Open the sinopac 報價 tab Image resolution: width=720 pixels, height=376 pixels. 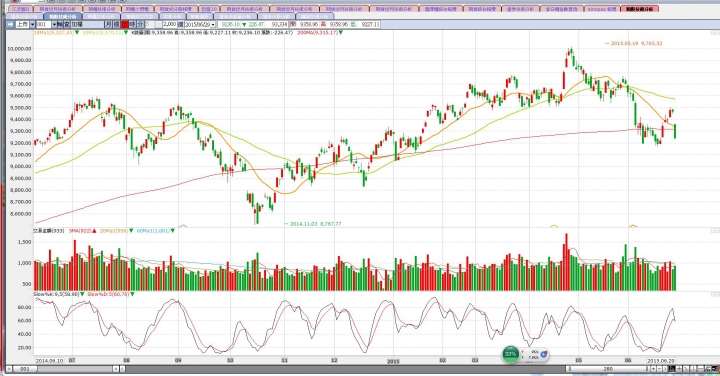click(602, 9)
